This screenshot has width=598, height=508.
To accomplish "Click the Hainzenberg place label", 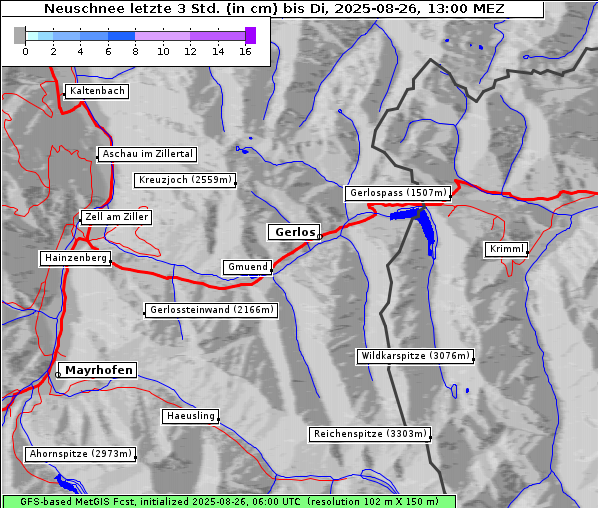I will click(x=76, y=258).
